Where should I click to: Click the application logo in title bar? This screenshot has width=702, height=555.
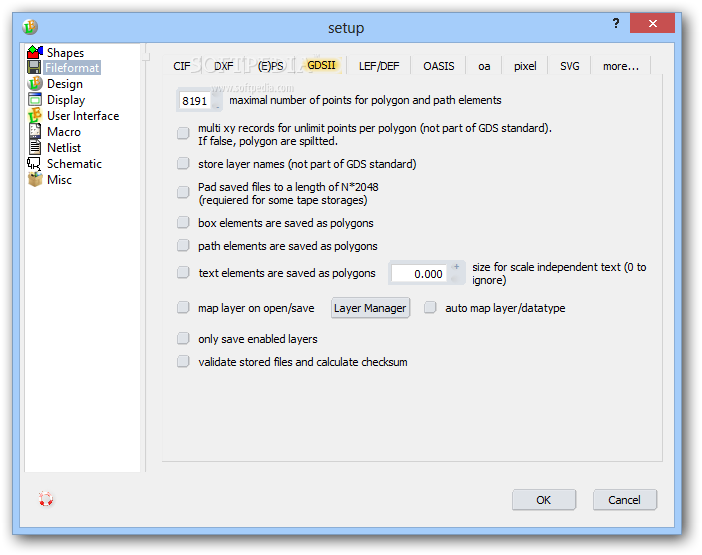pos(30,27)
